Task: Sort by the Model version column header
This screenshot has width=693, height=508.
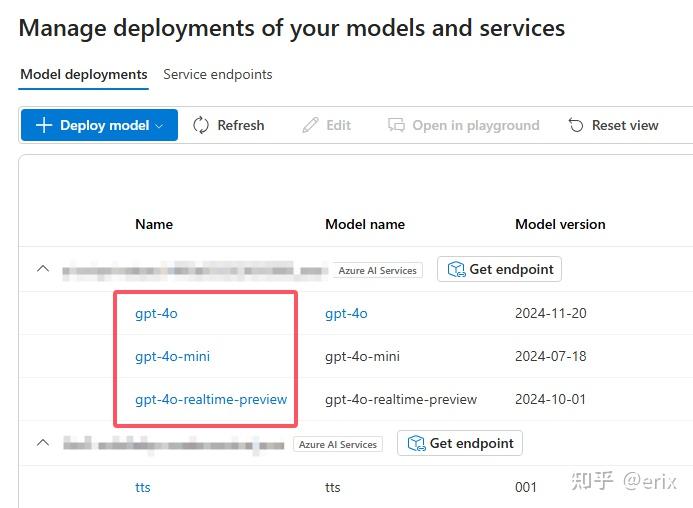Action: coord(560,224)
